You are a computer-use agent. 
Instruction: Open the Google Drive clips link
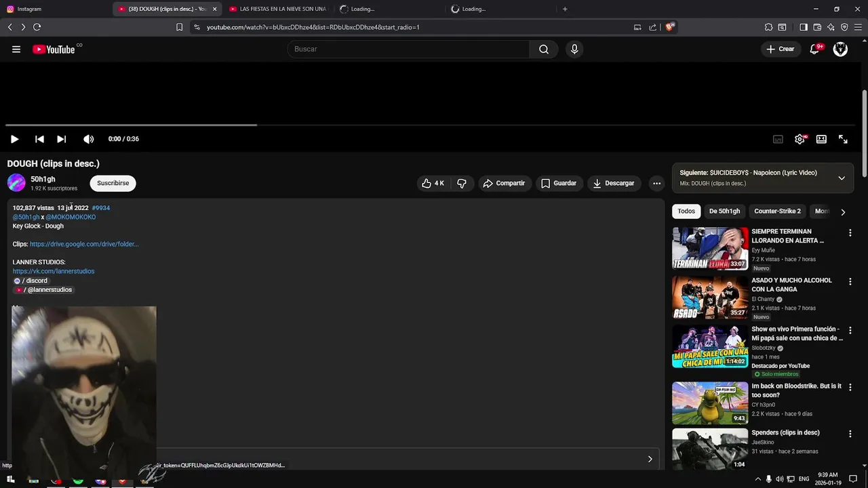84,244
